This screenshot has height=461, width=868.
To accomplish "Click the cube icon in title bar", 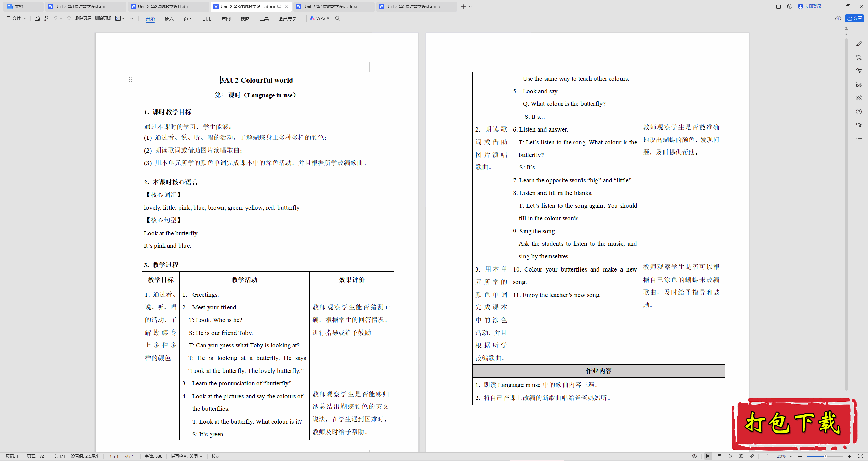I will coord(790,6).
